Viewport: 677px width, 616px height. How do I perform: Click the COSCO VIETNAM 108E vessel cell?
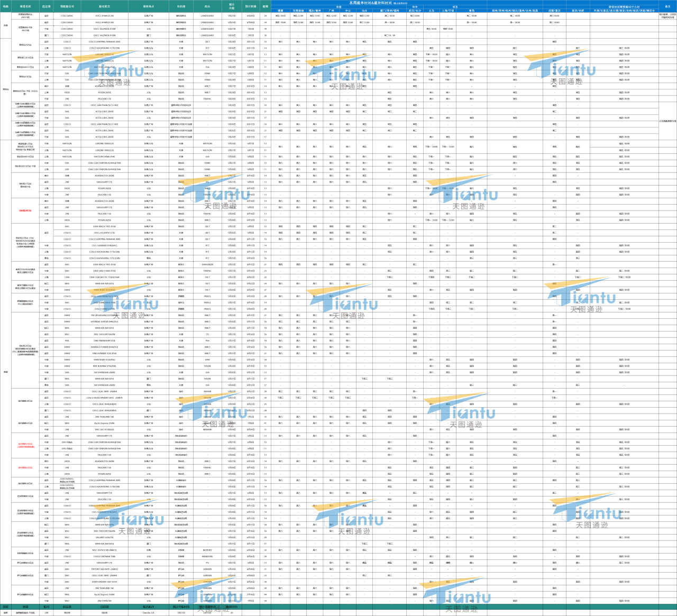click(104, 556)
